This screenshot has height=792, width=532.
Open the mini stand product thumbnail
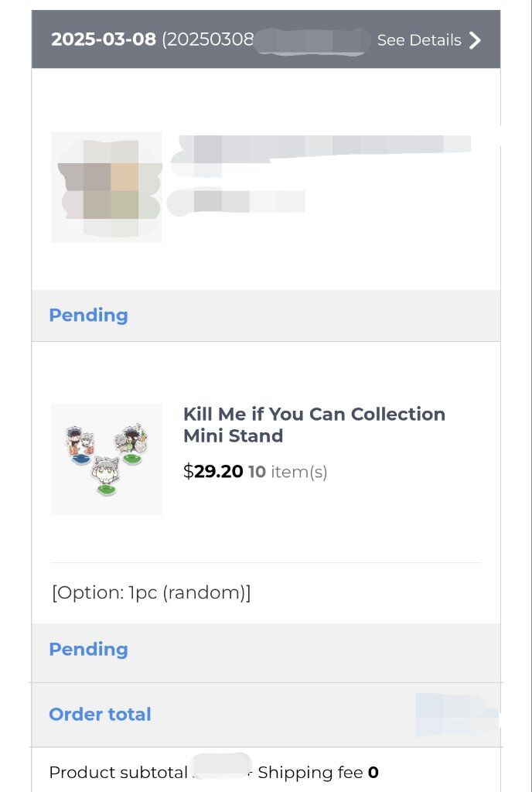107,459
